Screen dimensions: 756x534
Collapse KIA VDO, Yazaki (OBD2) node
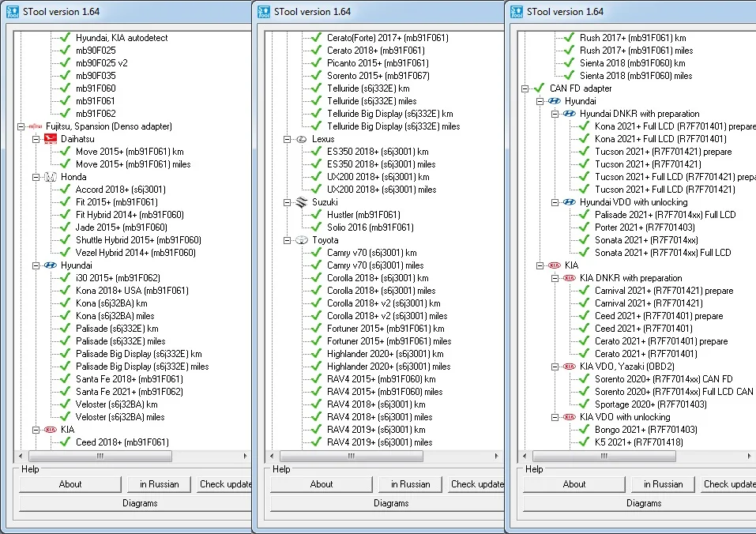pos(555,367)
